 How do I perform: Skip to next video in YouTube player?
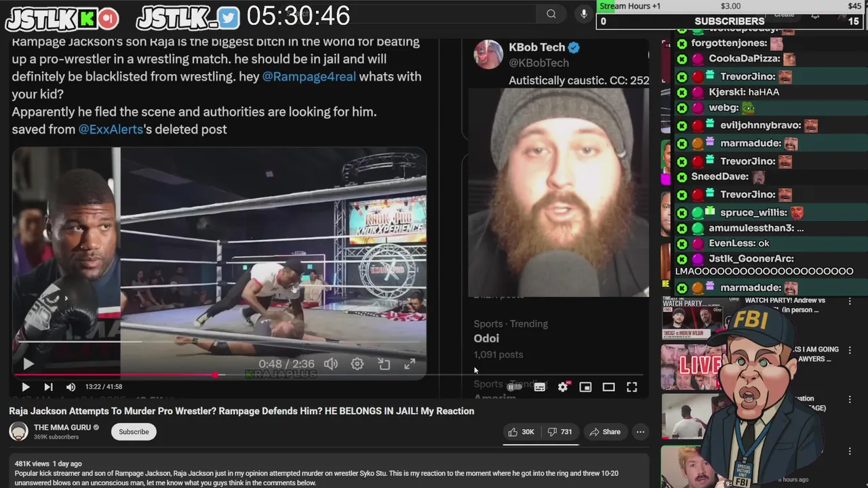(x=48, y=387)
